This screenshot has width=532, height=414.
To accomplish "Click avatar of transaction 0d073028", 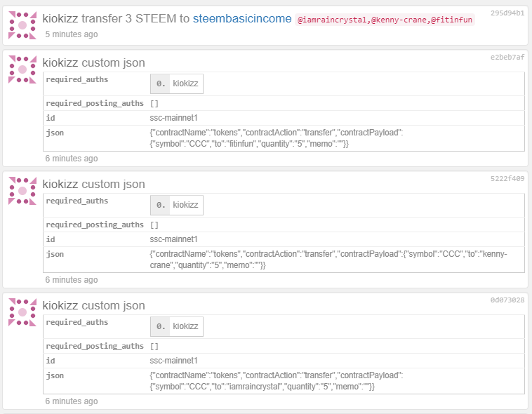I will tap(22, 312).
